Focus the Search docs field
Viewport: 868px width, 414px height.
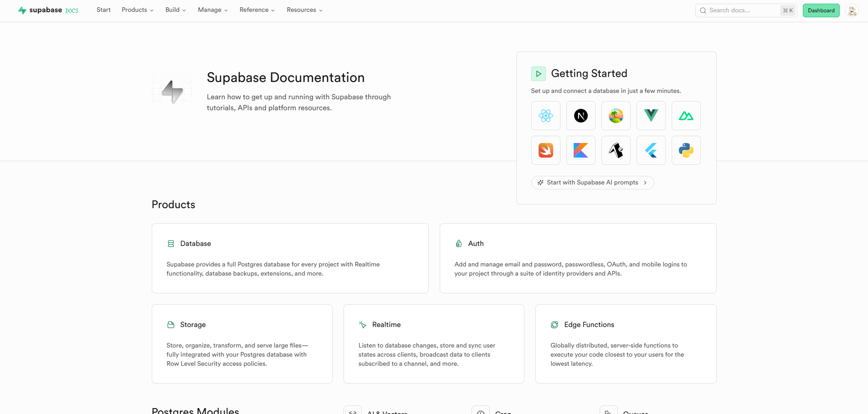746,10
